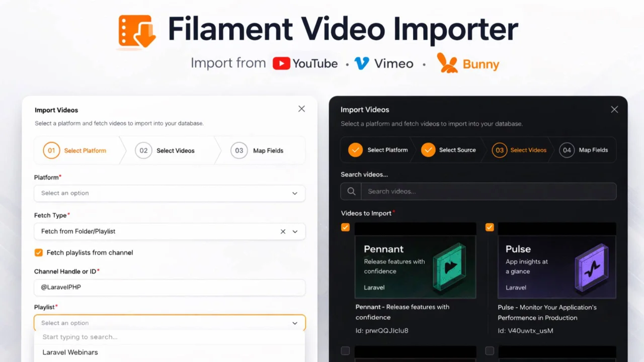Image resolution: width=644 pixels, height=362 pixels.
Task: Select step 03 Select Videos in dark dialog
Action: click(x=519, y=150)
